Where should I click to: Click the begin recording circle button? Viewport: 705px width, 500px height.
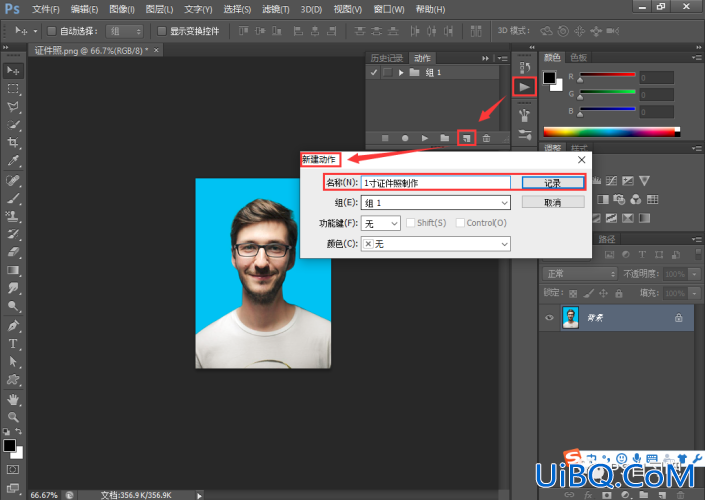(405, 138)
